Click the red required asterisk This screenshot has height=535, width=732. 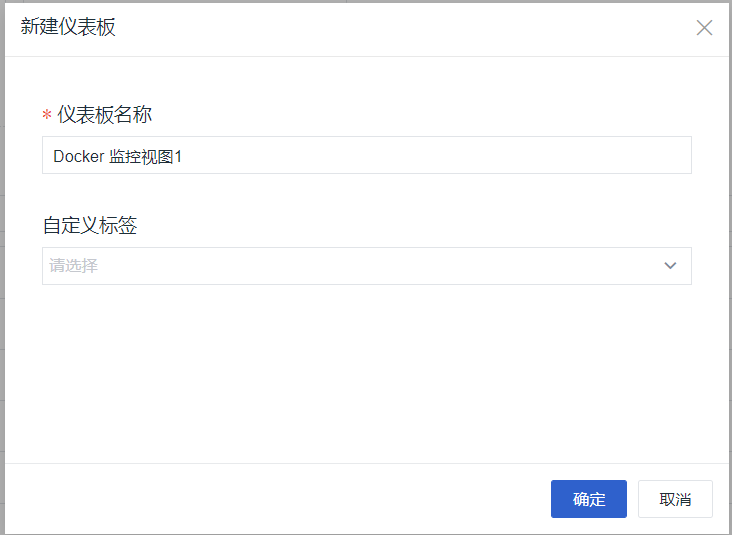pyautogui.click(x=47, y=114)
